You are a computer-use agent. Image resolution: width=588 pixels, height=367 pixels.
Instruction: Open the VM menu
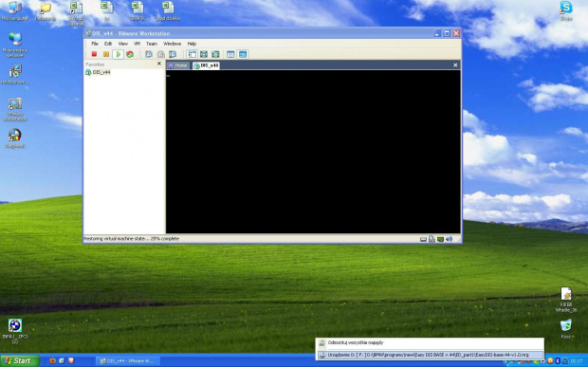coord(137,44)
